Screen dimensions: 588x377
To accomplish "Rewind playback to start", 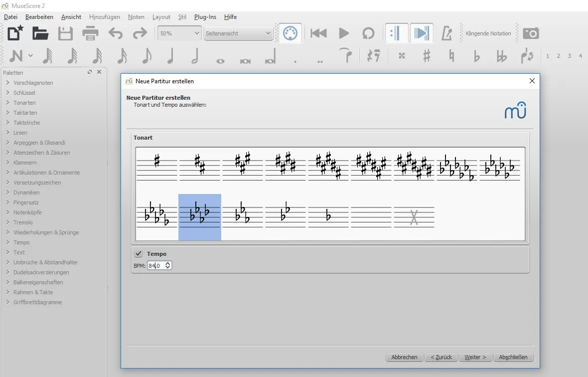I will [x=319, y=33].
